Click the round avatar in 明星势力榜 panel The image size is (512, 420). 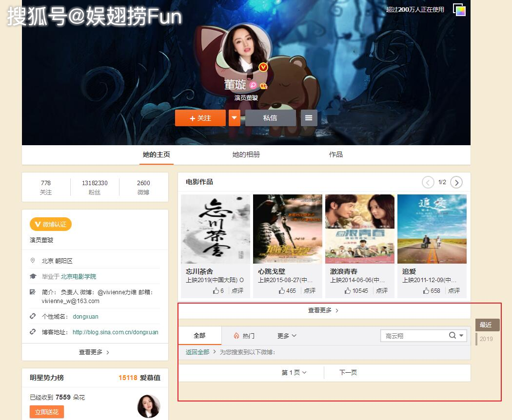pos(149,406)
